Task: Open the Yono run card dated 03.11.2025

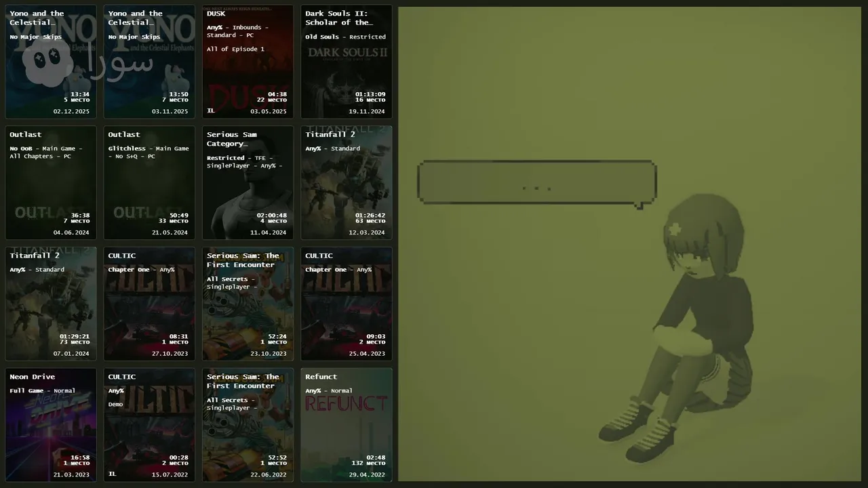Action: click(149, 62)
